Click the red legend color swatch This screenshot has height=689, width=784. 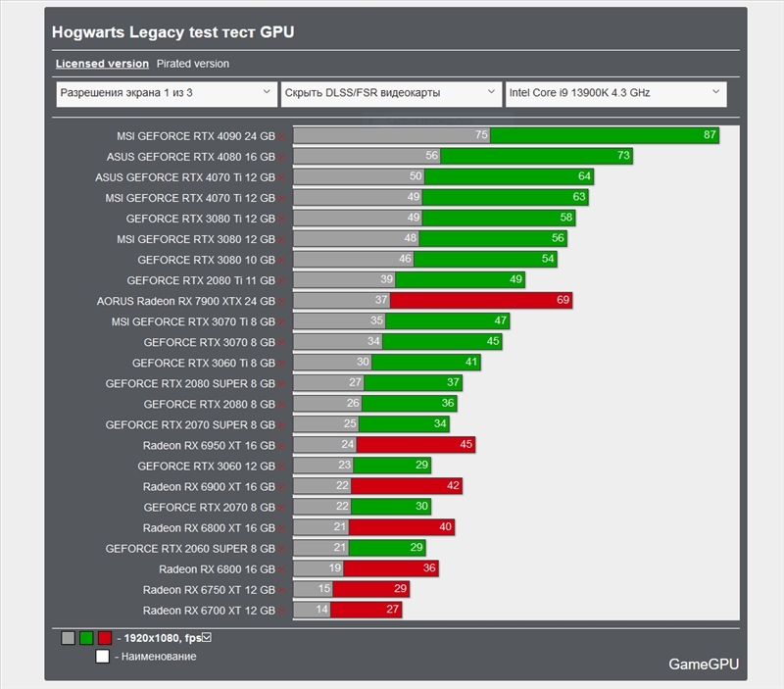coord(105,638)
